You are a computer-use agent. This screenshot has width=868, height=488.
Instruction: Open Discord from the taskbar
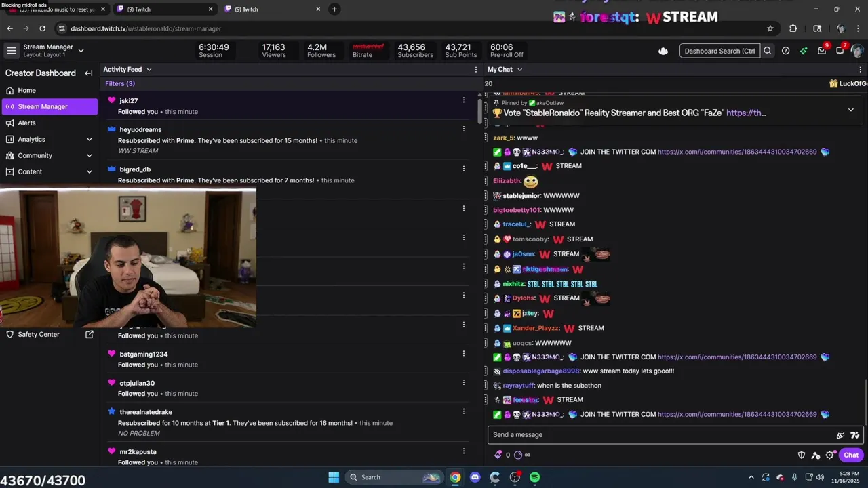click(x=475, y=477)
